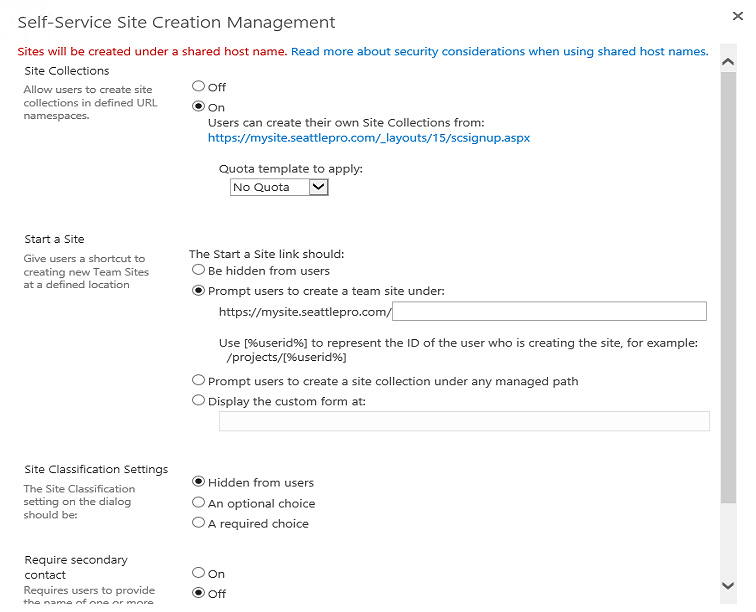Click the scroll up arrow
756x612 pixels.
(728, 62)
